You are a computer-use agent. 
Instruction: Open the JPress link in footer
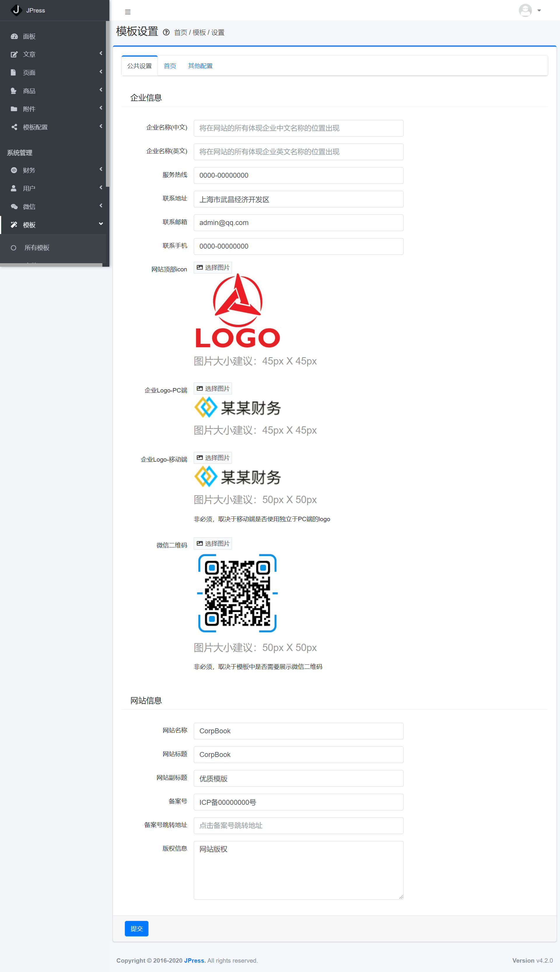195,960
